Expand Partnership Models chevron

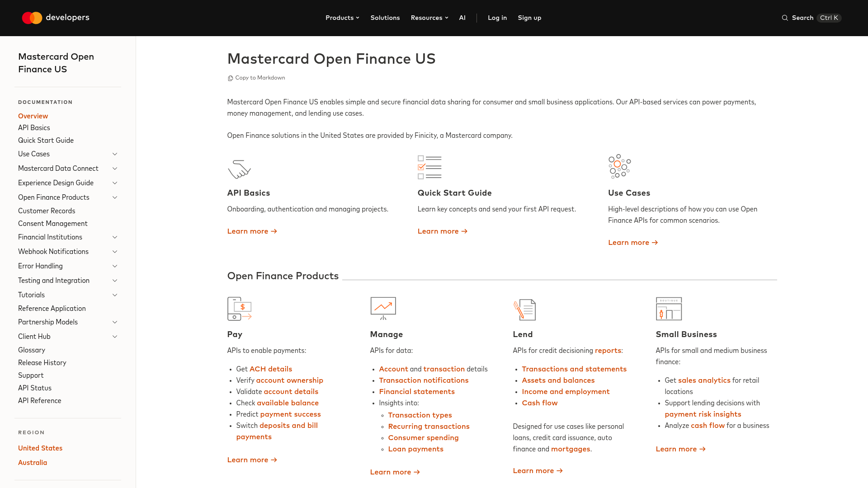[x=115, y=322]
